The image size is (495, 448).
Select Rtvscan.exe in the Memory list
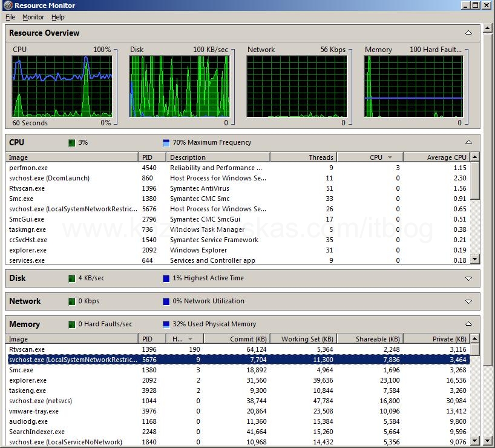238,349
